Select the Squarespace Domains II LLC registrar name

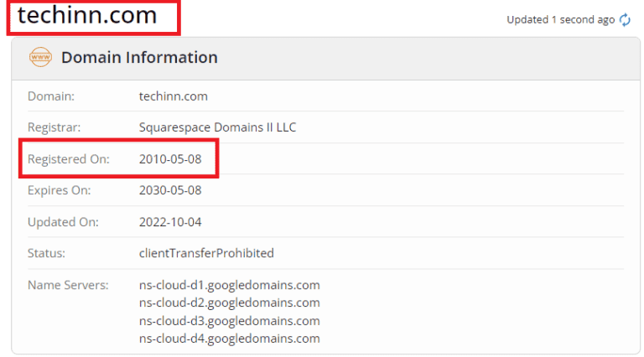[x=217, y=127]
